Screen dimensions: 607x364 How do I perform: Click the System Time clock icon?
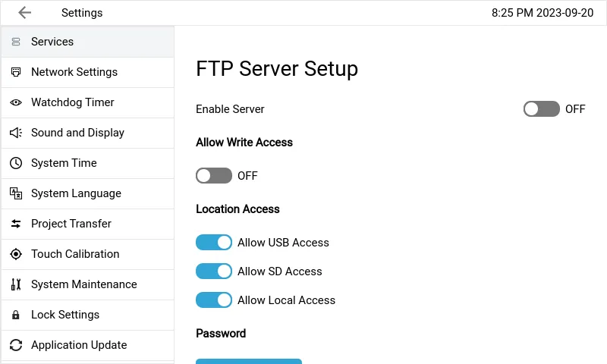[x=16, y=163]
